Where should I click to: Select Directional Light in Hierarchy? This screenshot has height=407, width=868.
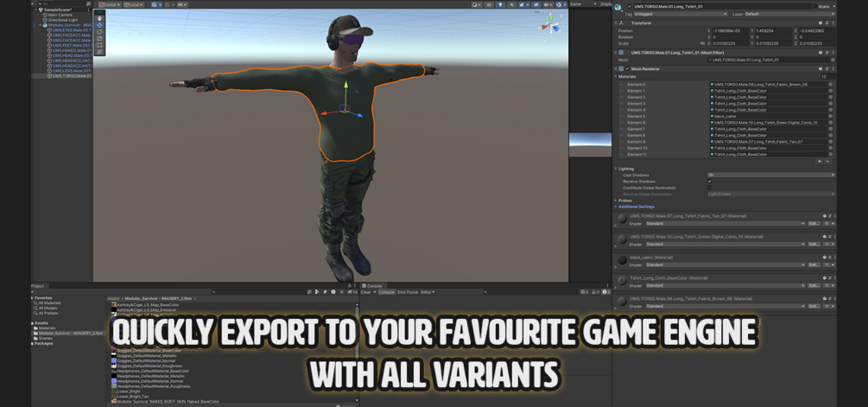click(x=63, y=20)
